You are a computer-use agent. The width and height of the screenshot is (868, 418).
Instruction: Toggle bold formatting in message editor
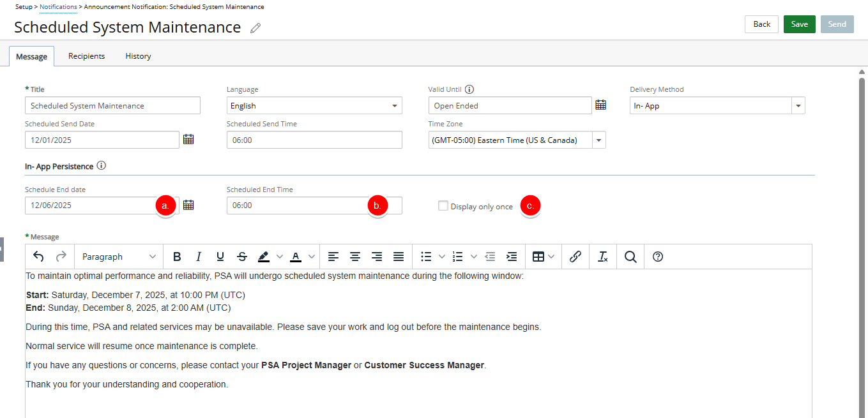(x=177, y=257)
